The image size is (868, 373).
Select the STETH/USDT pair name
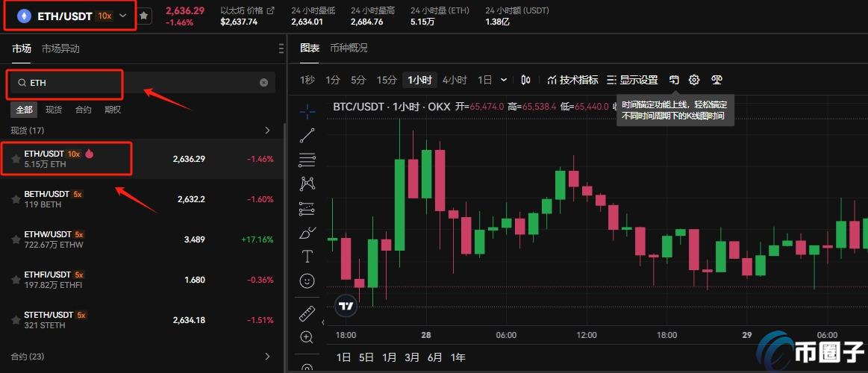(x=49, y=315)
